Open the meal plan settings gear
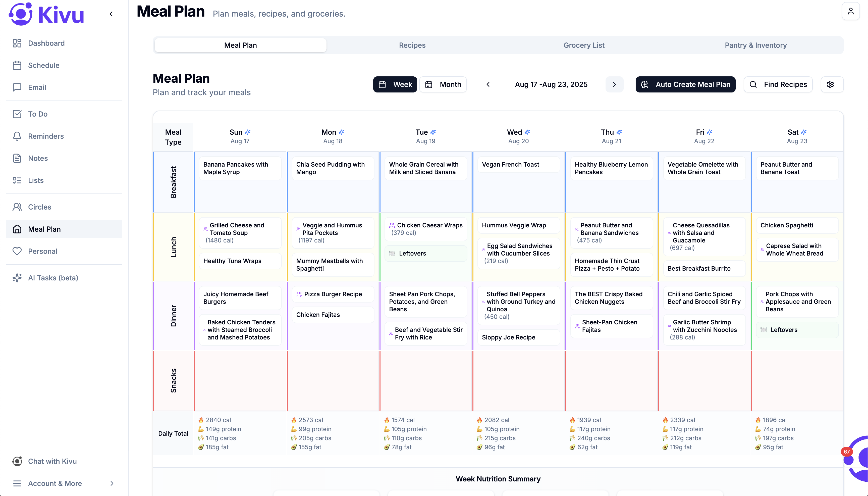The image size is (868, 496). (831, 84)
